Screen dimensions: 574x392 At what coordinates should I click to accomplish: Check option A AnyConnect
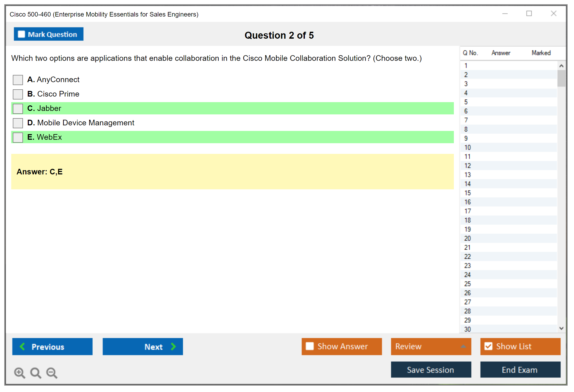18,80
